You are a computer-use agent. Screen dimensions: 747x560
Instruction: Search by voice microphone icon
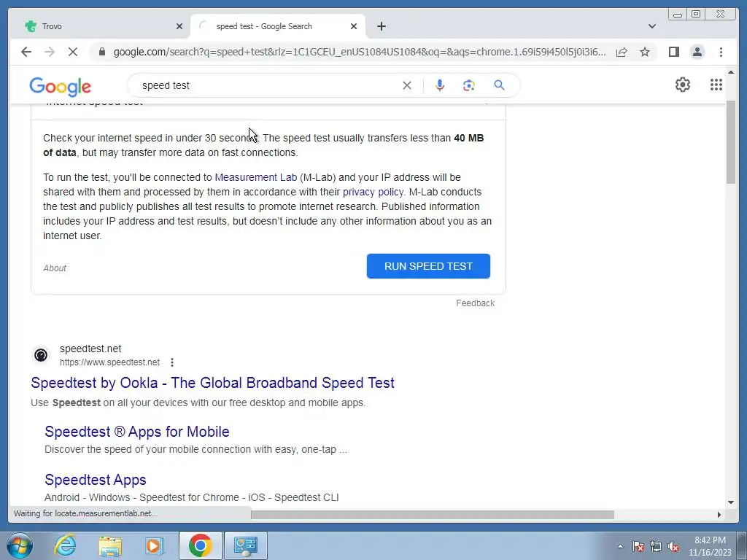(x=440, y=85)
